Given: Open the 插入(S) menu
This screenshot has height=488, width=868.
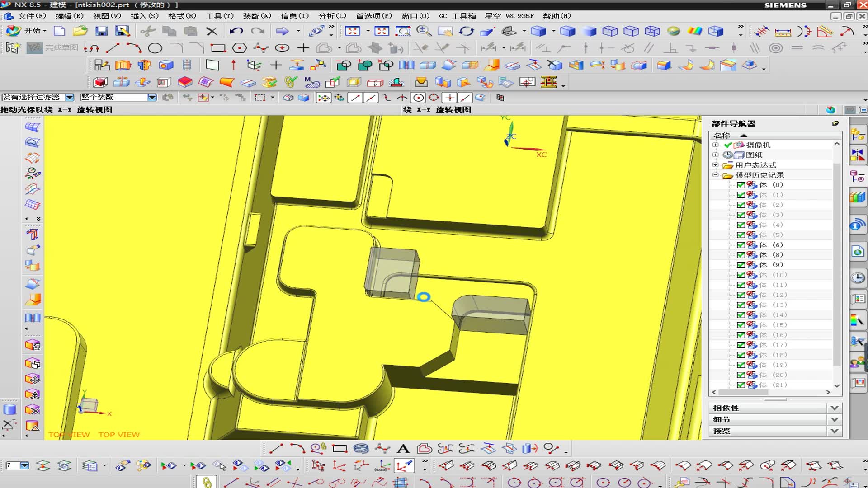Looking at the screenshot, I should pyautogui.click(x=144, y=16).
